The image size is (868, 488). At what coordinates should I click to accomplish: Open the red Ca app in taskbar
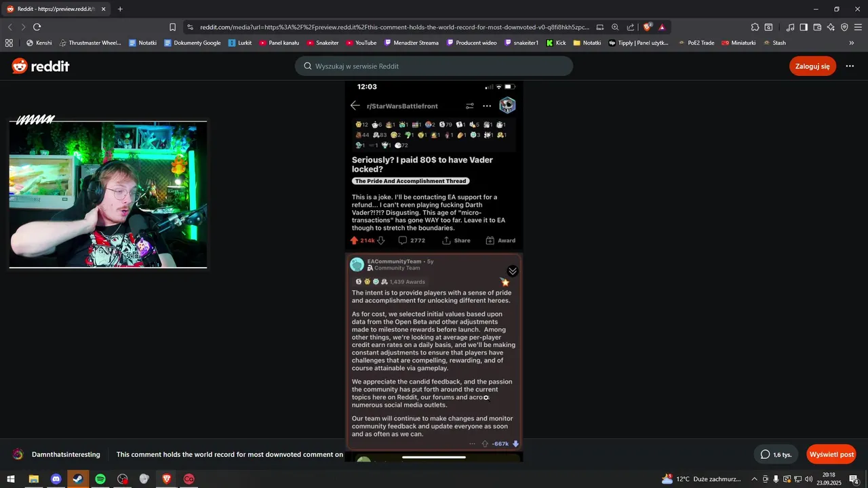(189, 479)
